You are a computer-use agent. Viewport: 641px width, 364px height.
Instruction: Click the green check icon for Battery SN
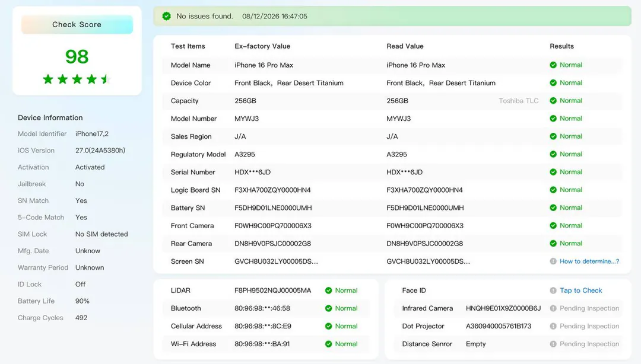[x=553, y=208]
